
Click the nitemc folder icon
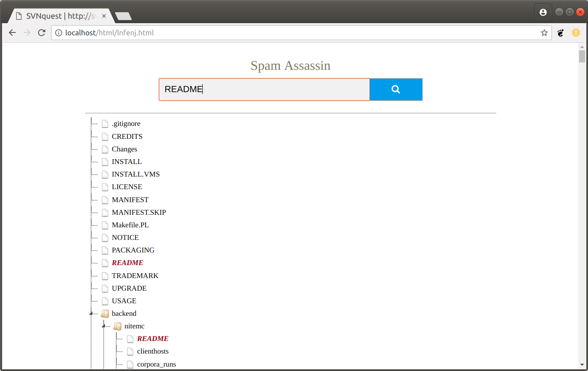pos(118,326)
